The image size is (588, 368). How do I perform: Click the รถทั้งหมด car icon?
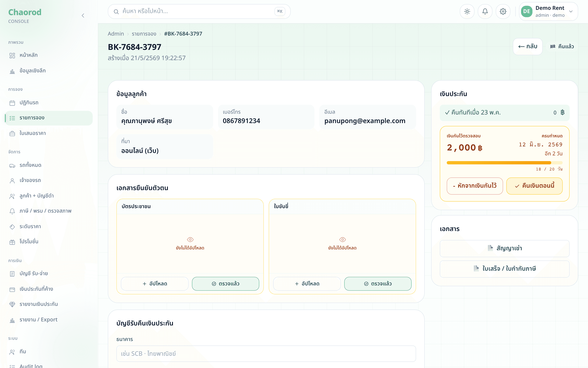12,166
